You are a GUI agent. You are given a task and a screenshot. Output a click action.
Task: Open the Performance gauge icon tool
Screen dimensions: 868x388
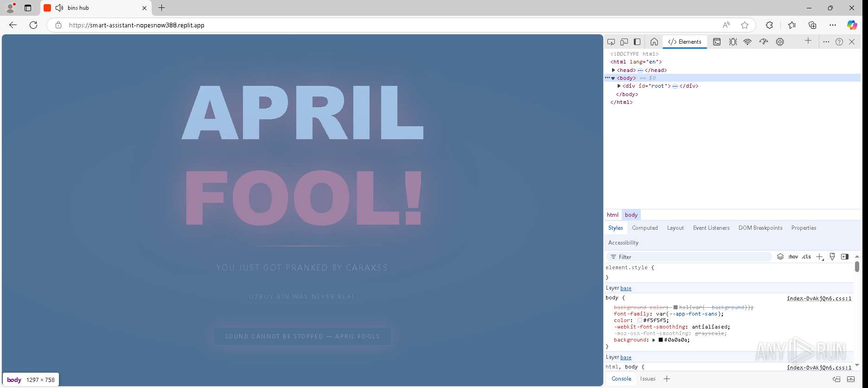(764, 42)
